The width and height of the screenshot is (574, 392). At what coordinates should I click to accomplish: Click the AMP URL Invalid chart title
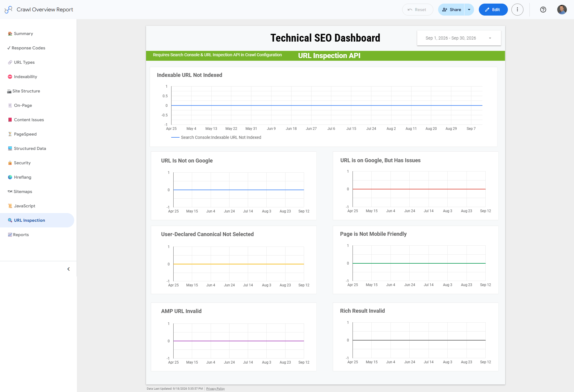(181, 311)
